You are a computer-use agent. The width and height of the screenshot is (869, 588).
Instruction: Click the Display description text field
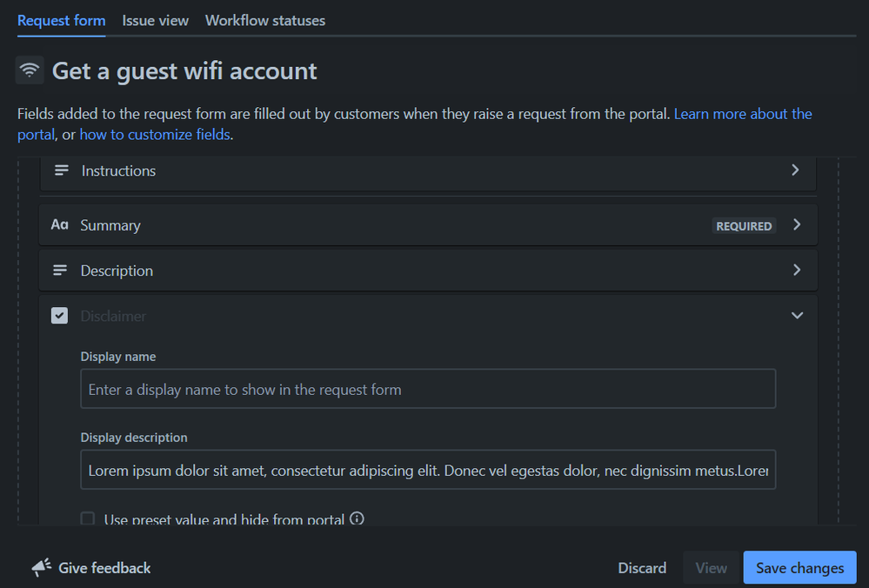pos(428,471)
